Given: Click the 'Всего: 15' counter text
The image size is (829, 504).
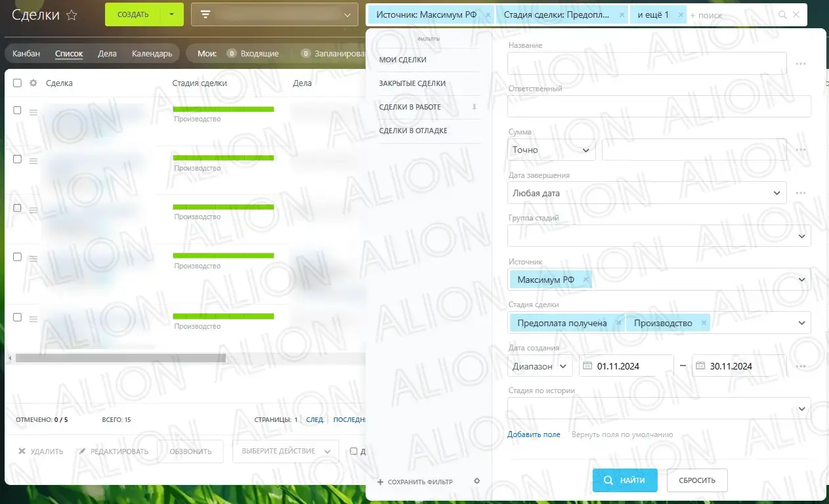Looking at the screenshot, I should 117,419.
